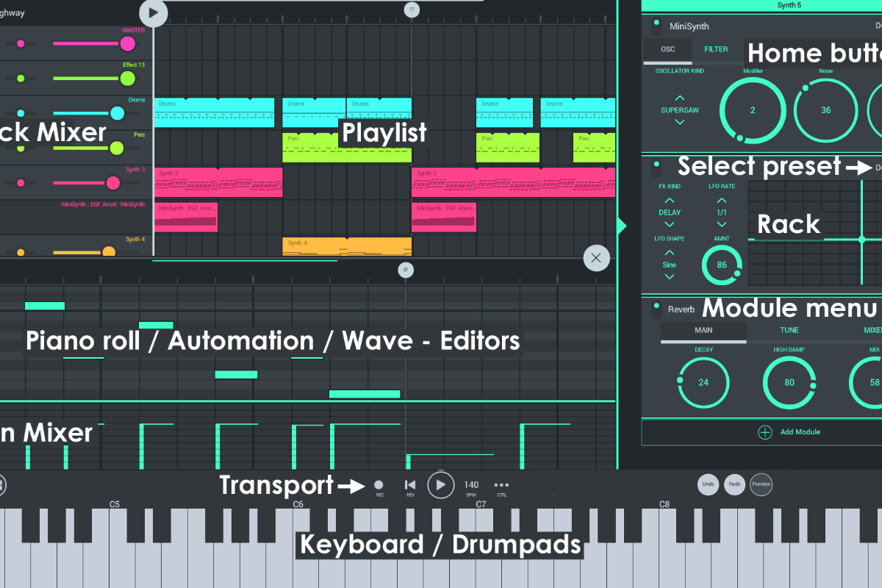Open the TUNE tab in Reverb
Image resolution: width=882 pixels, height=588 pixels.
pos(789,331)
